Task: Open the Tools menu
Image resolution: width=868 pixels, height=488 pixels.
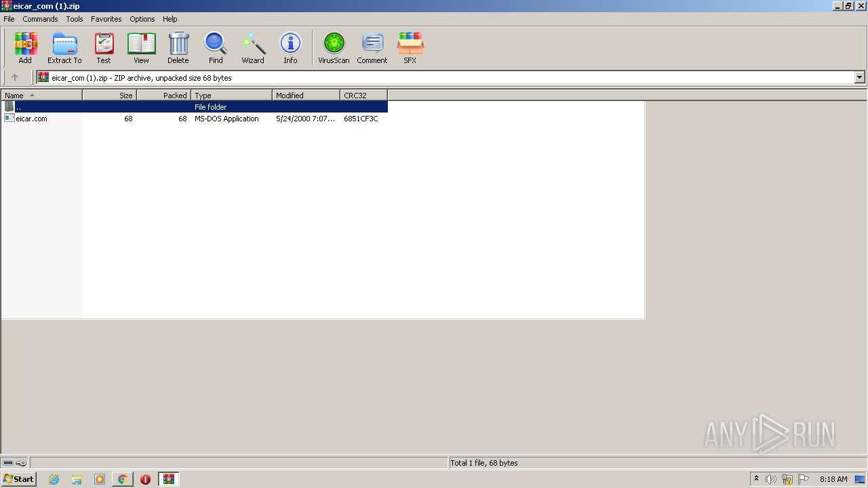Action: [x=75, y=19]
